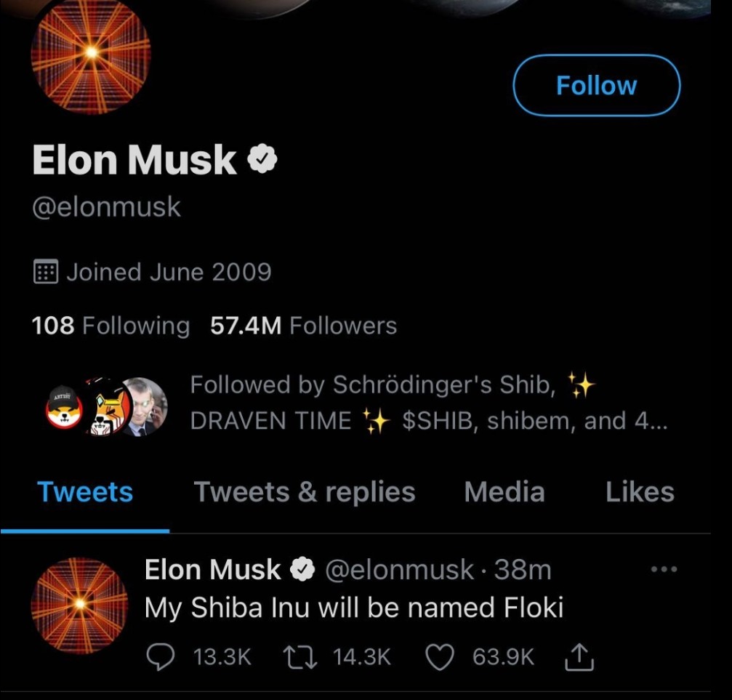Reply to the Floki tweet

coord(158,657)
